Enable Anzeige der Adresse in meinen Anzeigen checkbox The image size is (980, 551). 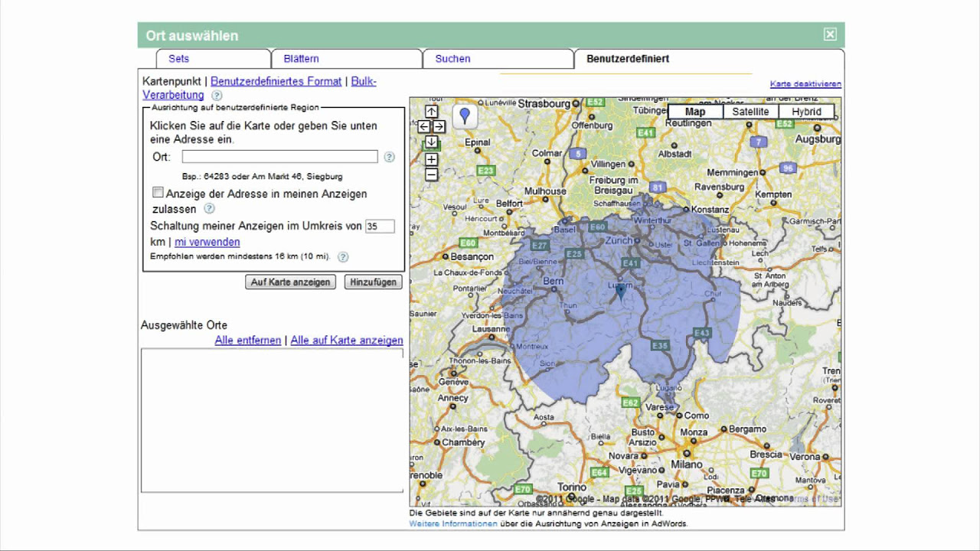tap(158, 192)
